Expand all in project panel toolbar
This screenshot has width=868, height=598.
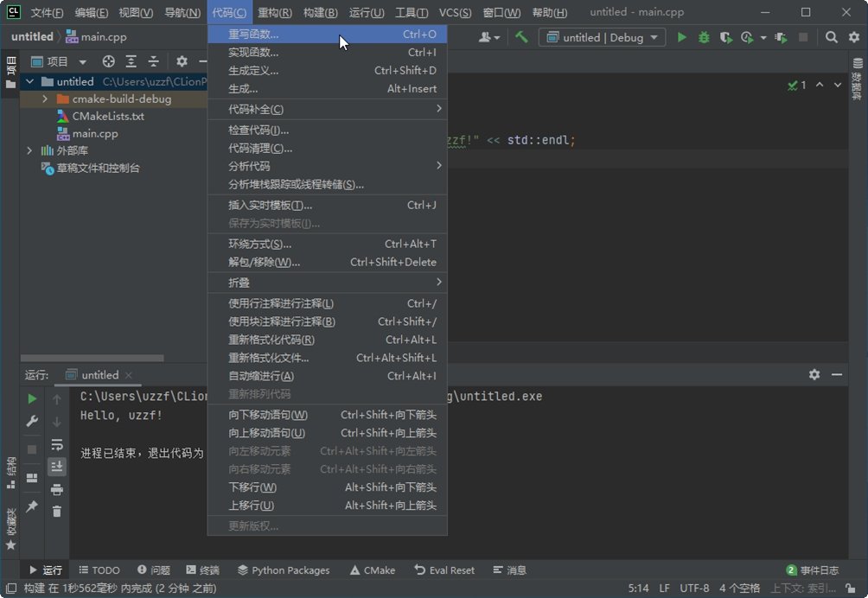(131, 61)
